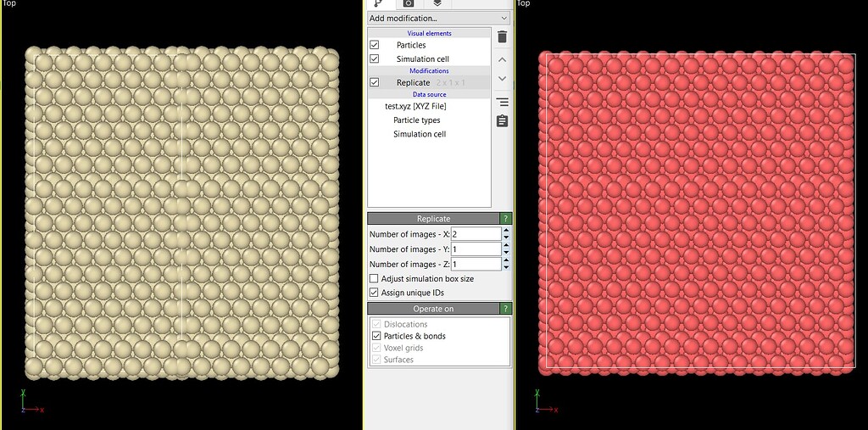Open help for the Operate on panel

506,309
